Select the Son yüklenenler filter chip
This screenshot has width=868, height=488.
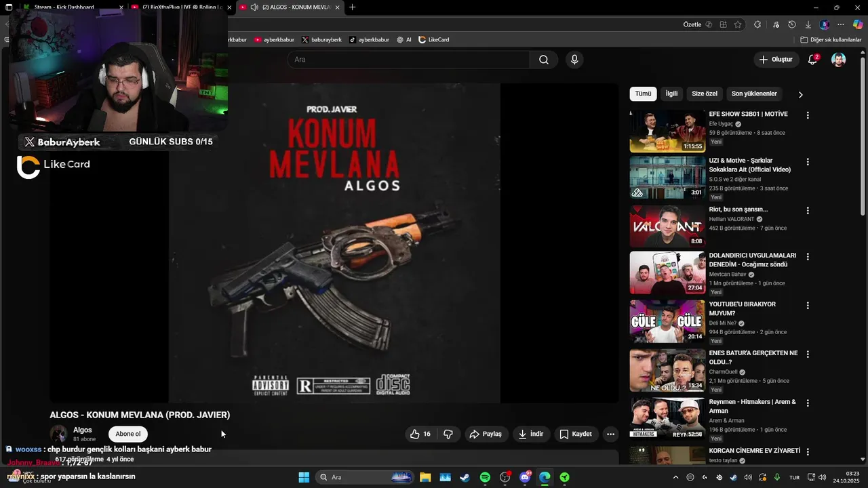point(754,94)
